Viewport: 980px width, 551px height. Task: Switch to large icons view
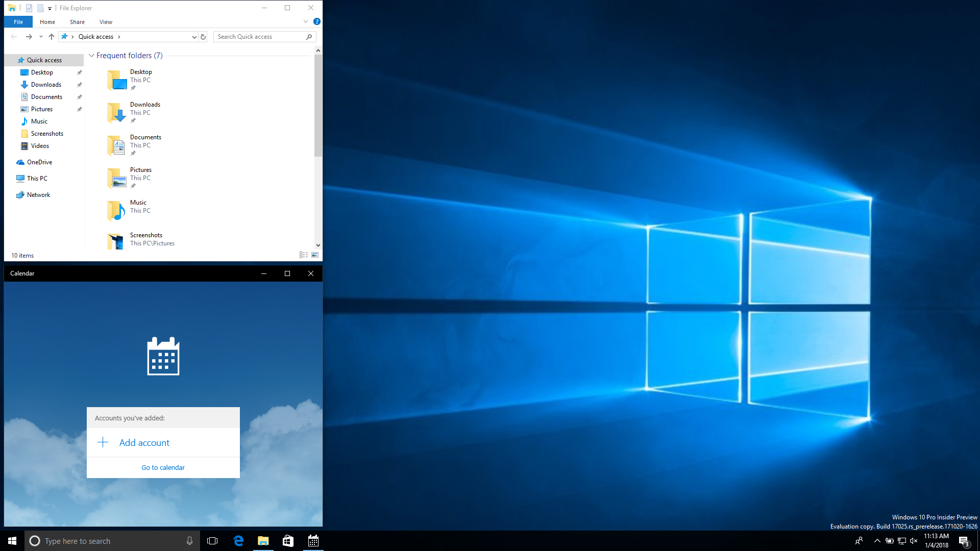(315, 255)
